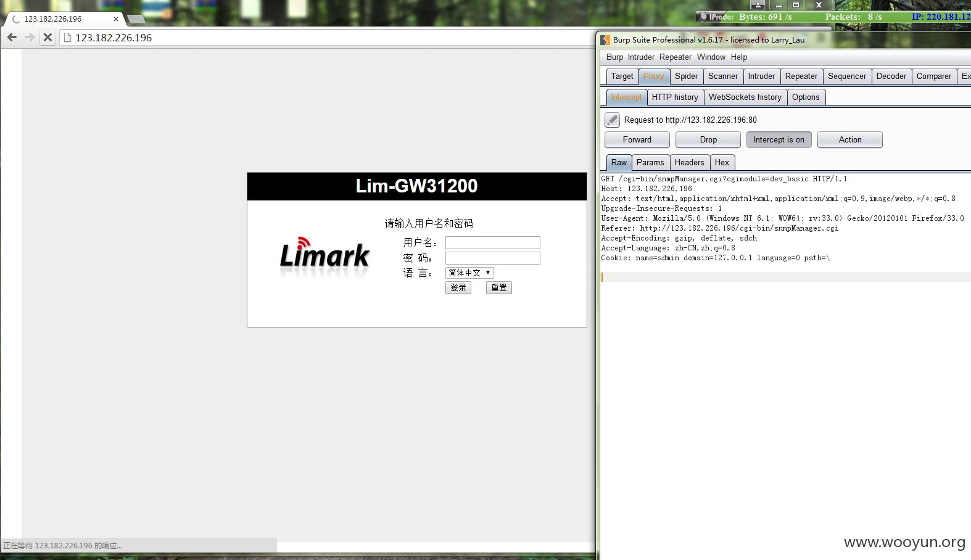971x560 pixels.
Task: Click the 登录 login button
Action: [x=458, y=287]
